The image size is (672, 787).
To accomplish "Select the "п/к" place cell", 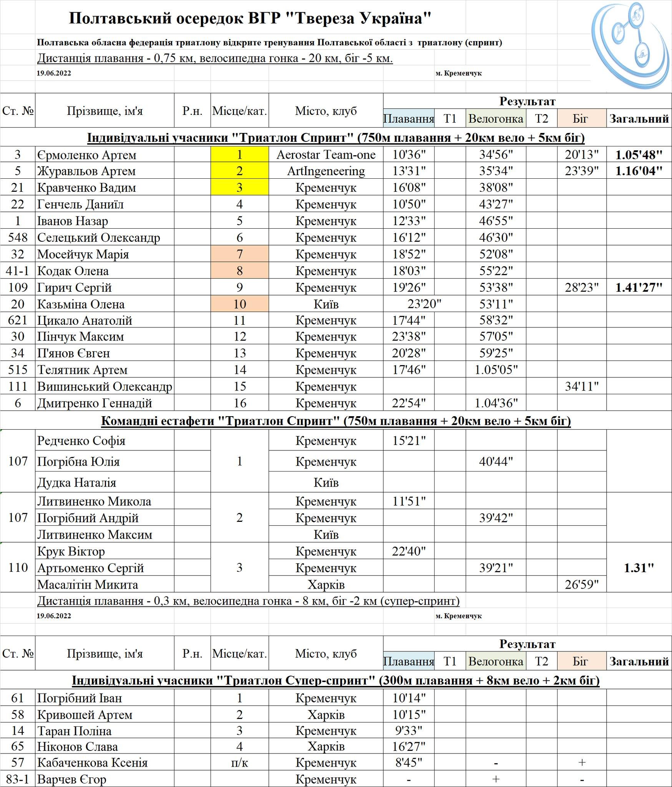I will pos(239,762).
